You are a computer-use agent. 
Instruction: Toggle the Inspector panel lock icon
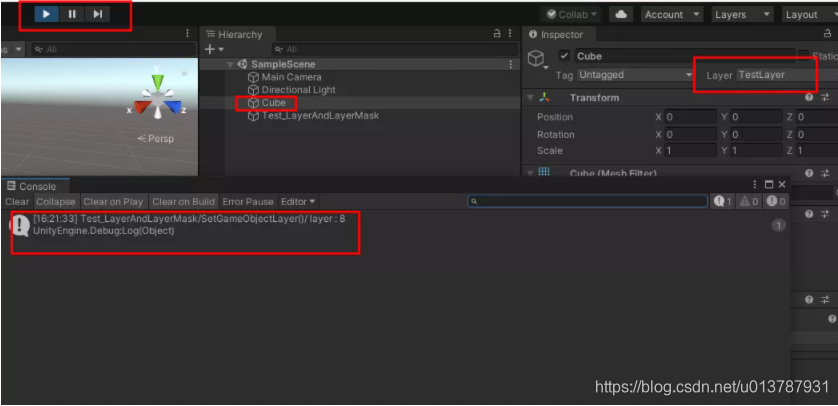pos(828,34)
